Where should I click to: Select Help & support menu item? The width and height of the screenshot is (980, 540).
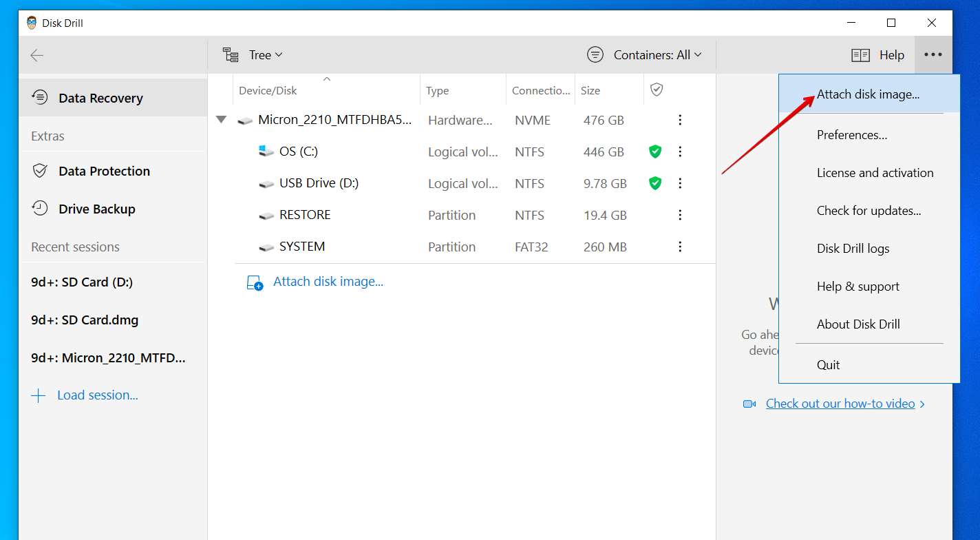pos(869,287)
